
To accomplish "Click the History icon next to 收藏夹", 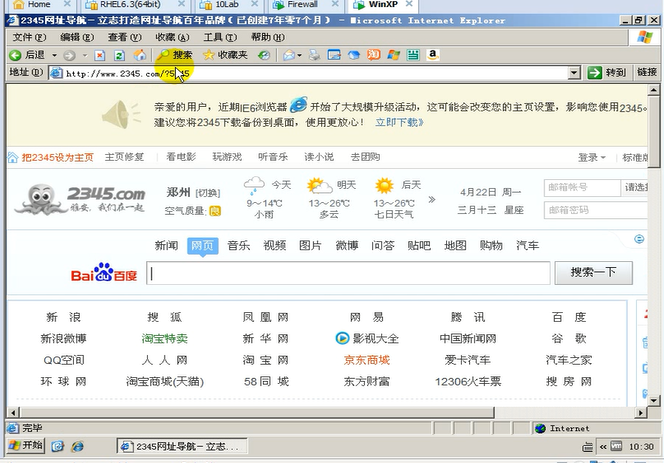I will coord(264,55).
